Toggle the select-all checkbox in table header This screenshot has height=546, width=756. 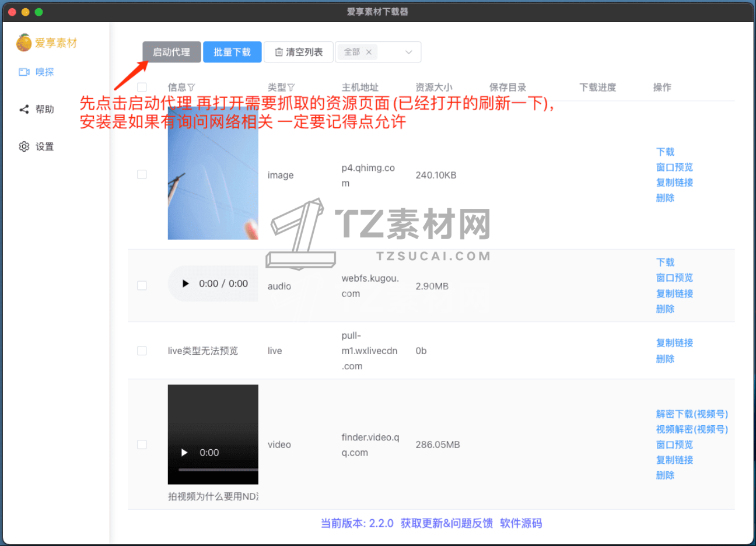pos(142,87)
